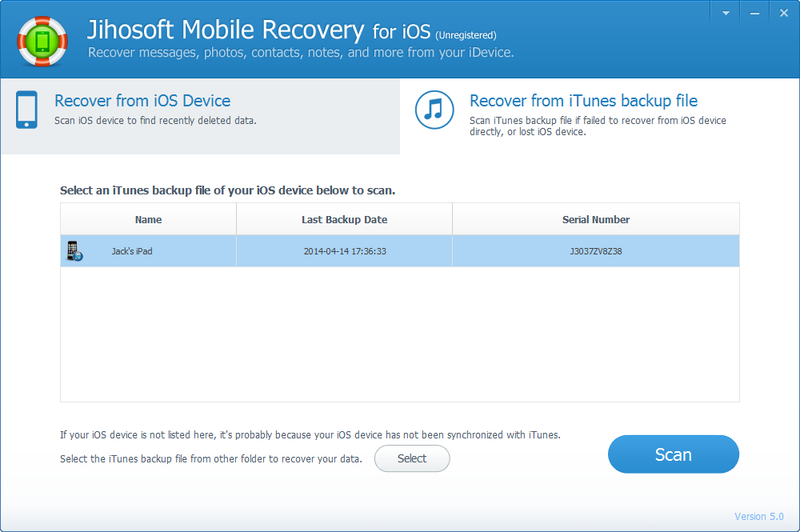
Task: Click the iPad device icon in Jack's iPad row
Action: 74,250
